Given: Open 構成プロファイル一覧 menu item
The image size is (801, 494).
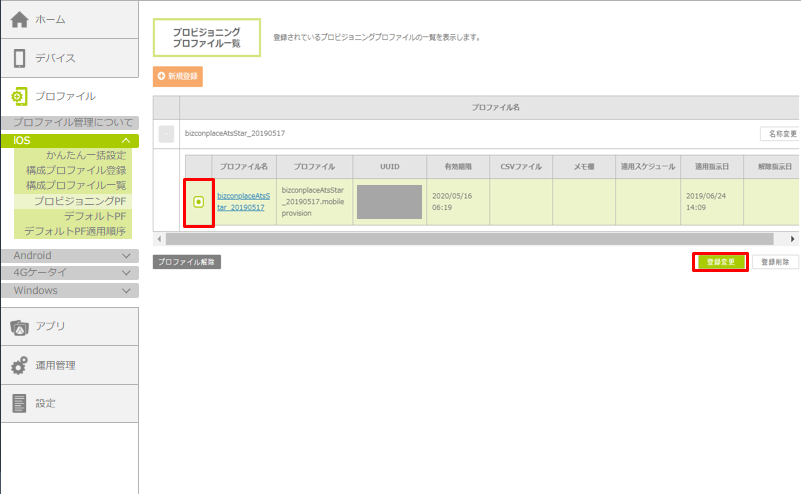Looking at the screenshot, I should (x=76, y=186).
